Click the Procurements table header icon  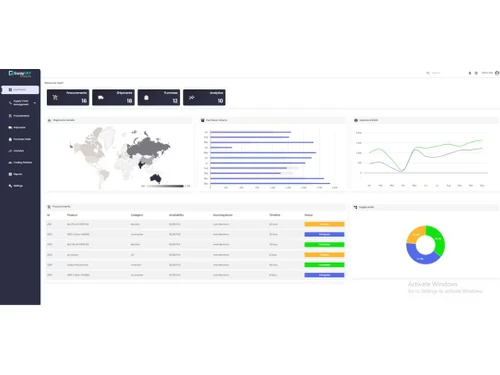coord(49,207)
